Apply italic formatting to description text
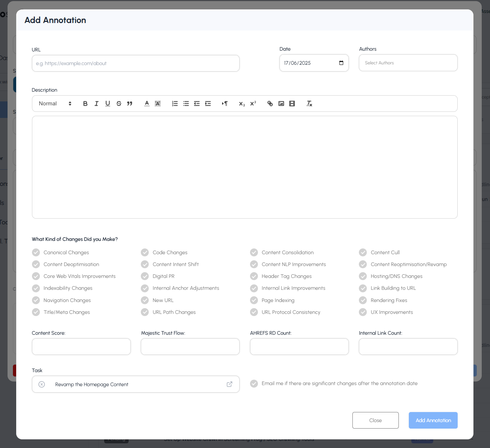Image resolution: width=490 pixels, height=448 pixels. [x=96, y=104]
